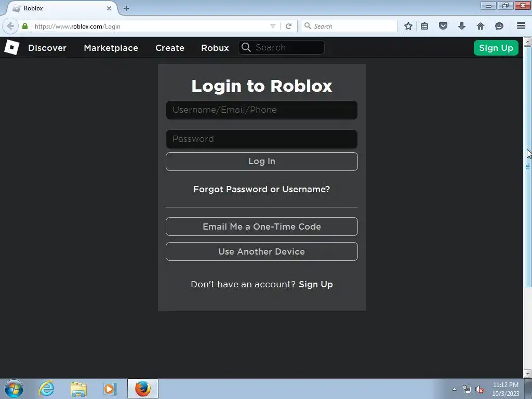The image size is (532, 399).
Task: Reload the page with the refresh icon
Action: [x=289, y=26]
